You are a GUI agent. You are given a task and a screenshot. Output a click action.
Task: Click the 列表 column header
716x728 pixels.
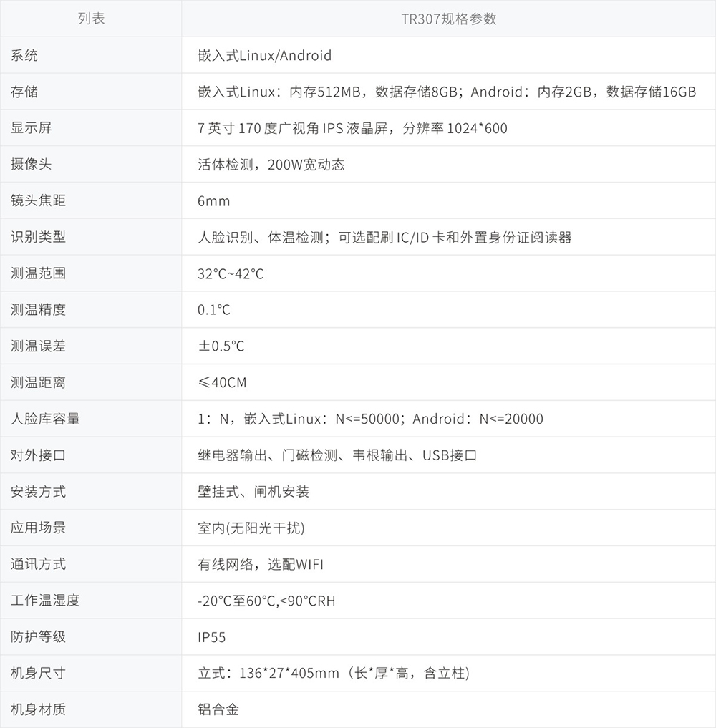pos(91,19)
